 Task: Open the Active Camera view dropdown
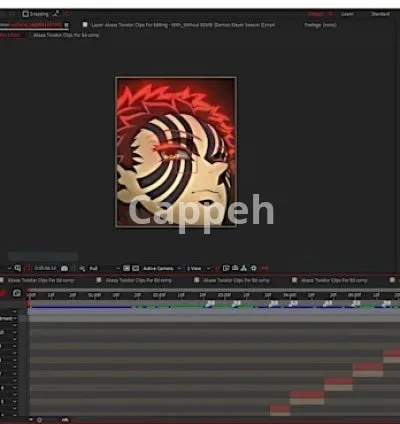tap(162, 268)
